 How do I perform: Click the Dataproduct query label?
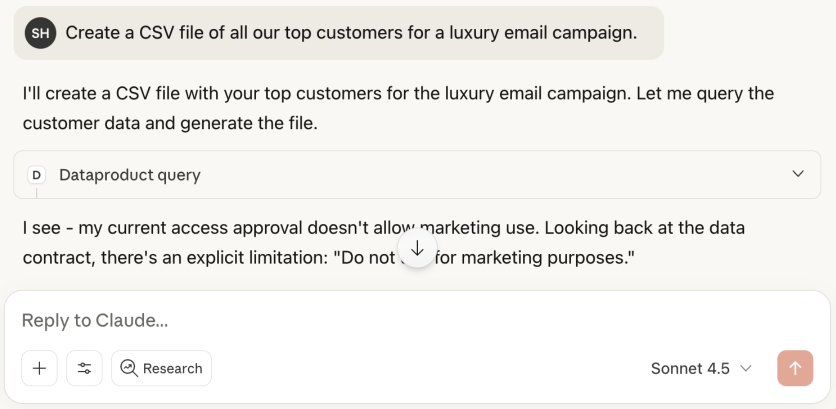(x=130, y=175)
